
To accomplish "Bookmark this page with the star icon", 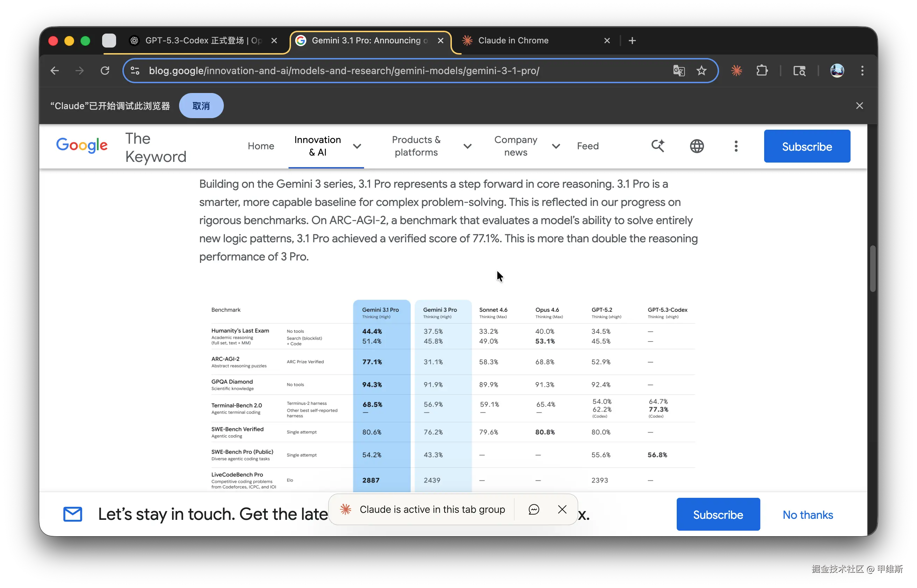I will tap(701, 71).
